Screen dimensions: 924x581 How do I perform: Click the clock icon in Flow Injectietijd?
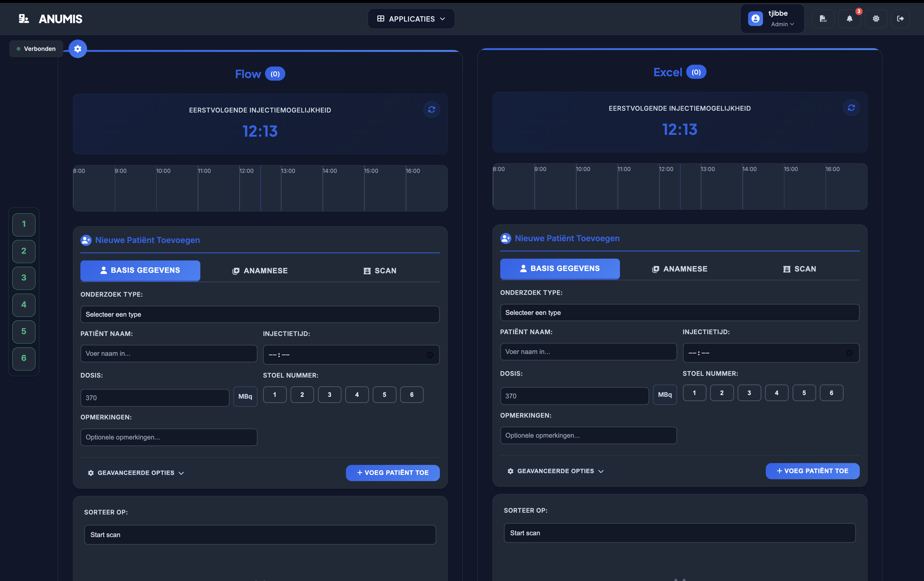(x=430, y=355)
